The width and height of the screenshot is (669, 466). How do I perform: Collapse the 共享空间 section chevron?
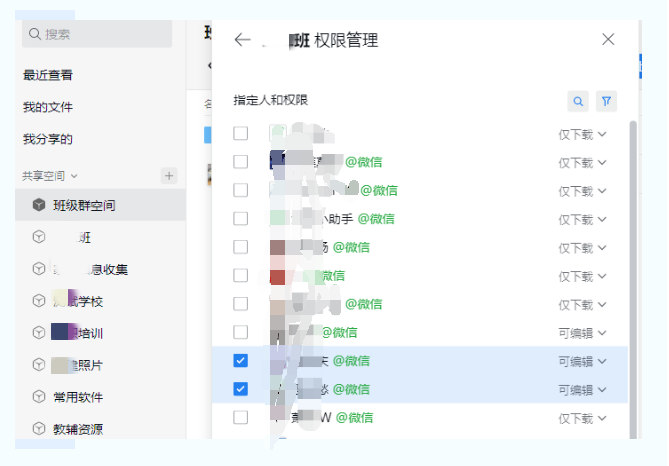coord(74,176)
